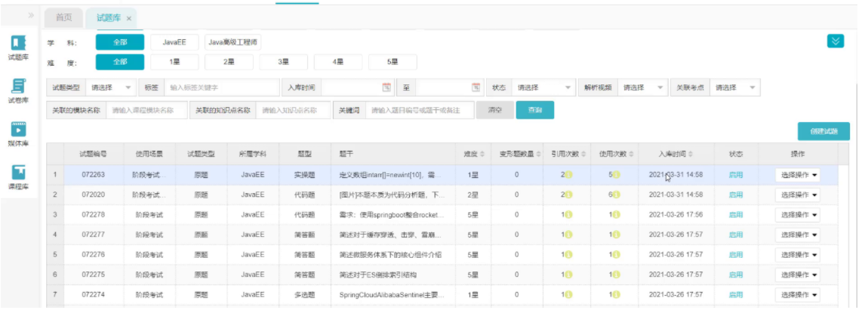This screenshot has height=313, width=868.
Task: Open 选择操作 dropdown for row 072275
Action: pos(798,275)
